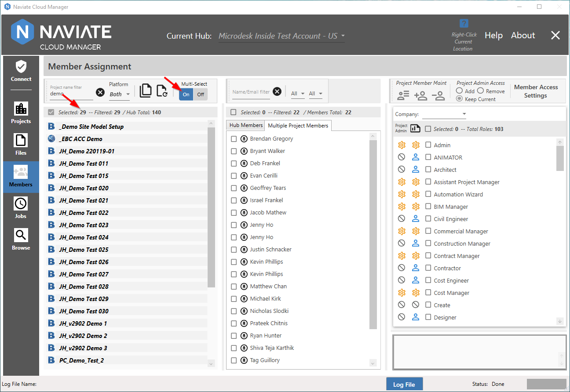Image resolution: width=570 pixels, height=392 pixels.
Task: Click the members list scrollbar thumb
Action: tap(373, 235)
